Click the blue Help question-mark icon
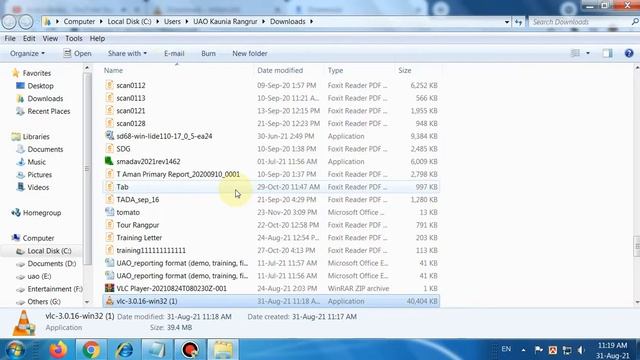The height and width of the screenshot is (360, 640). [629, 53]
